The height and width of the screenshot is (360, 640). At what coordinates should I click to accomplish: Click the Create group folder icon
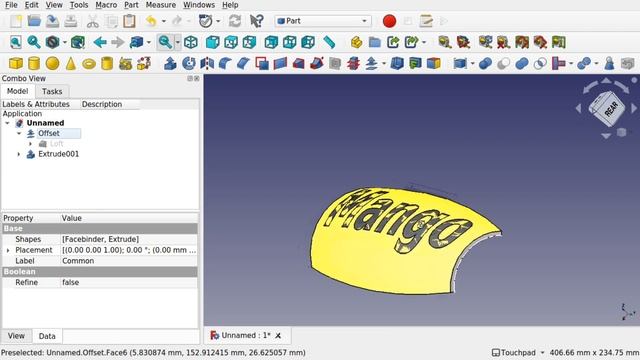(375, 42)
